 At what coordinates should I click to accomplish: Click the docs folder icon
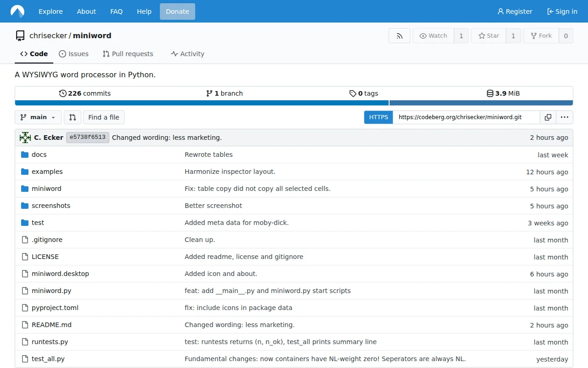[25, 155]
